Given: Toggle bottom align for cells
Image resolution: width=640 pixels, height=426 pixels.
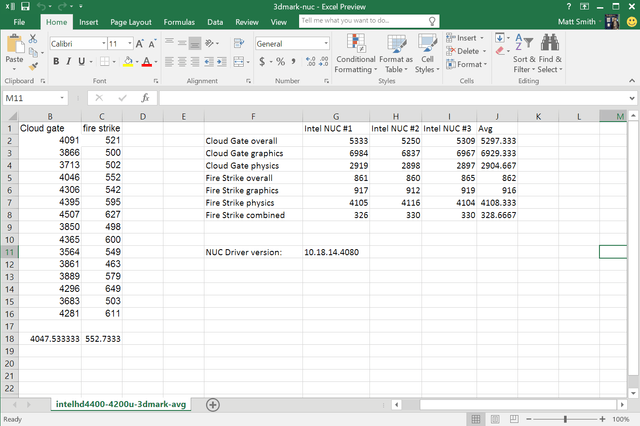Looking at the screenshot, I should [195, 43].
